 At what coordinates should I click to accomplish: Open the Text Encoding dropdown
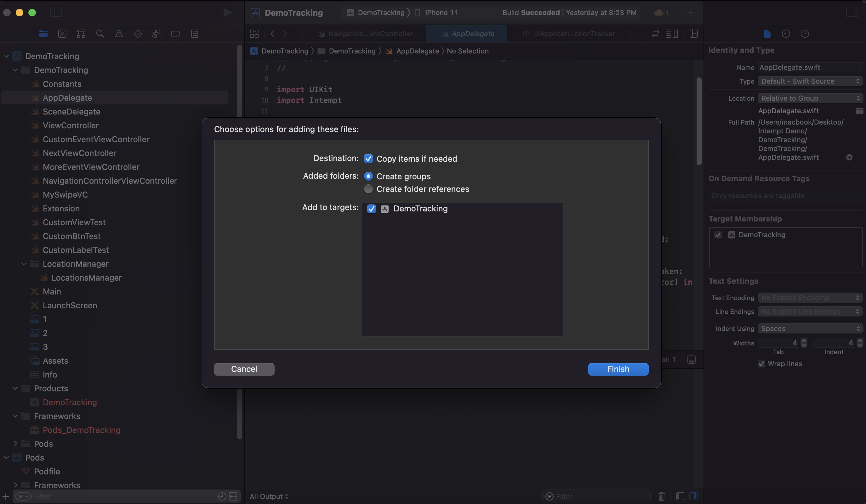(x=810, y=298)
